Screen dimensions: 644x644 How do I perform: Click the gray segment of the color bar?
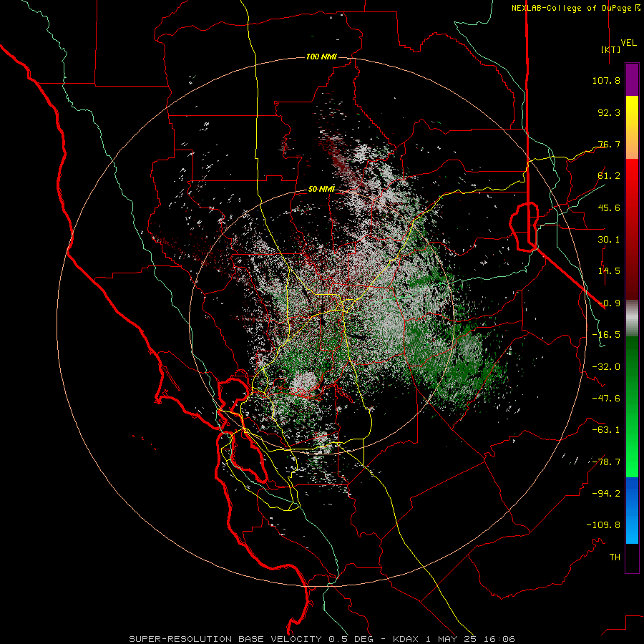[632, 318]
